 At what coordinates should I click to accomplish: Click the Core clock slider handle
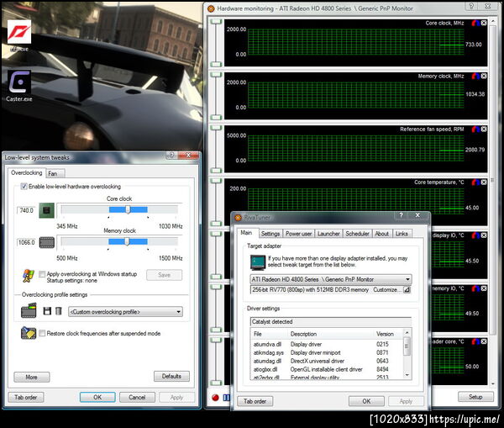click(128, 210)
